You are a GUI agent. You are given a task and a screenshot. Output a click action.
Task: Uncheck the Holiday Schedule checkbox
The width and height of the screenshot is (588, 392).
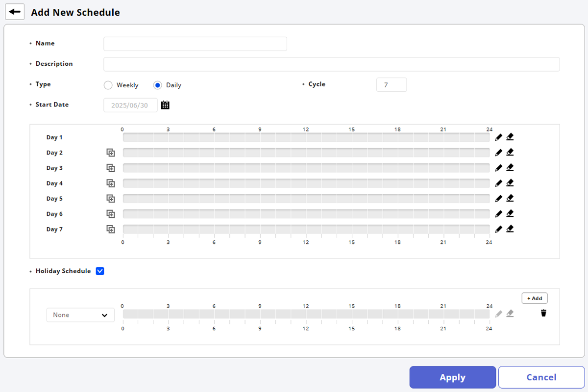tap(100, 271)
